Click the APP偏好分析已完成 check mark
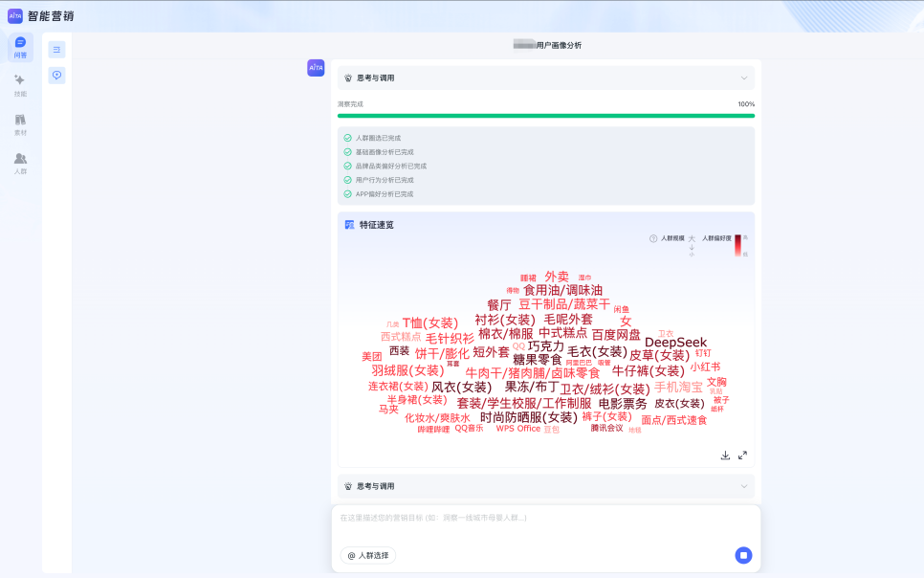Viewport: 924px width, 578px height. point(347,194)
